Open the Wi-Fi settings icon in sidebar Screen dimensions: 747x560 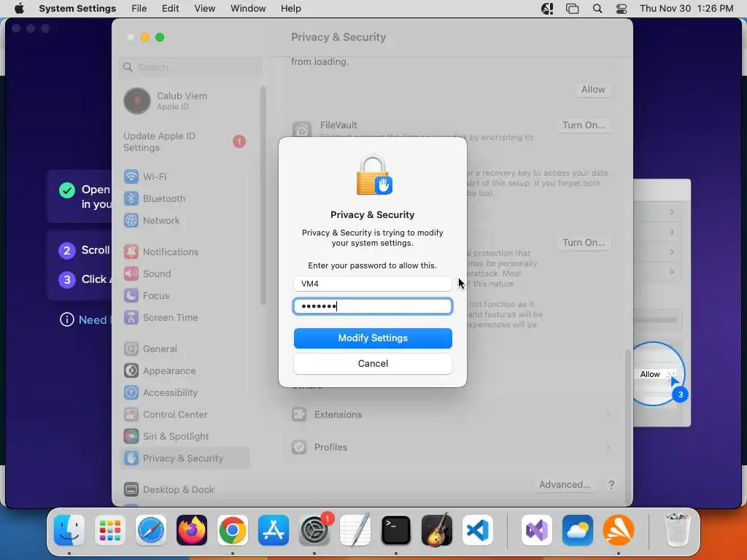pos(131,176)
